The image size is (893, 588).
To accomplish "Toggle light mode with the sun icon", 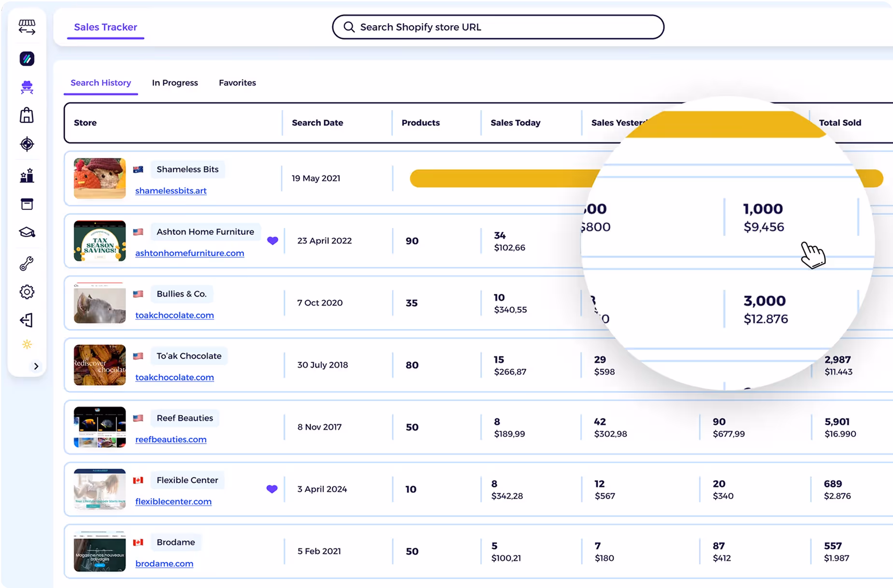I will click(x=27, y=344).
